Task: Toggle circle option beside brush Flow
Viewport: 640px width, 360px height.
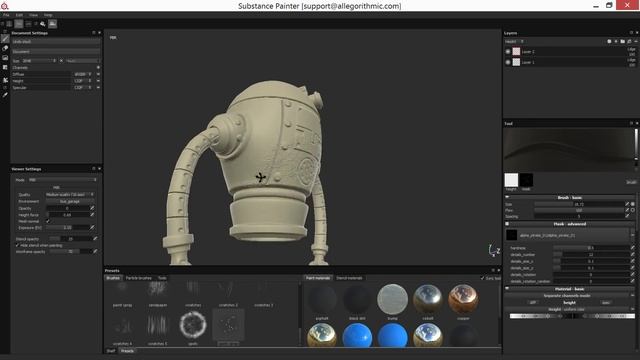Action: point(633,210)
